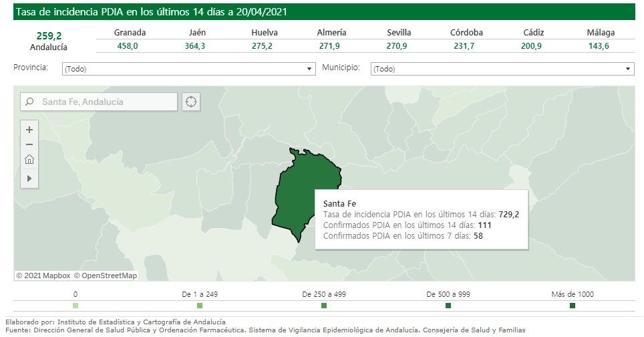This screenshot has width=644, height=337.
Task: Click the Andalucía label under the total
Action: pos(49,47)
